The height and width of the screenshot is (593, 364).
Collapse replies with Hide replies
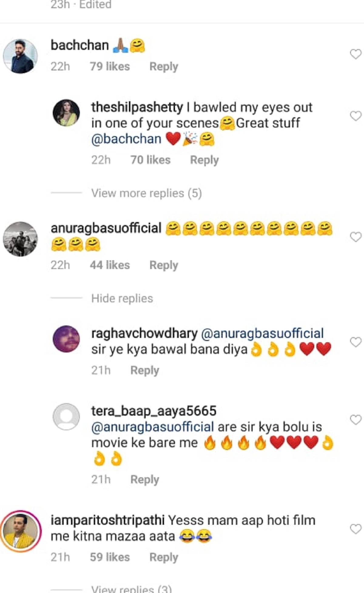[122, 298]
